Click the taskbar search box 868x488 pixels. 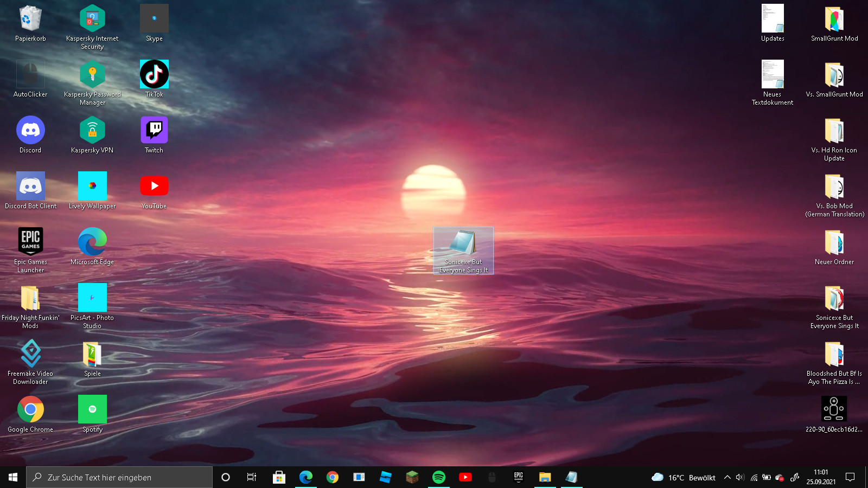pyautogui.click(x=119, y=477)
